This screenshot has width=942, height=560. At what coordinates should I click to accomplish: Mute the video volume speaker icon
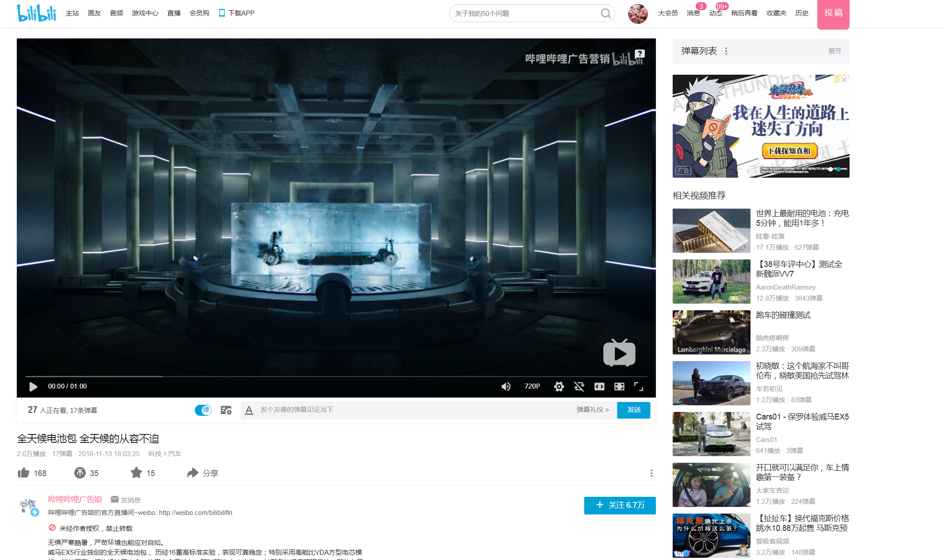(506, 387)
